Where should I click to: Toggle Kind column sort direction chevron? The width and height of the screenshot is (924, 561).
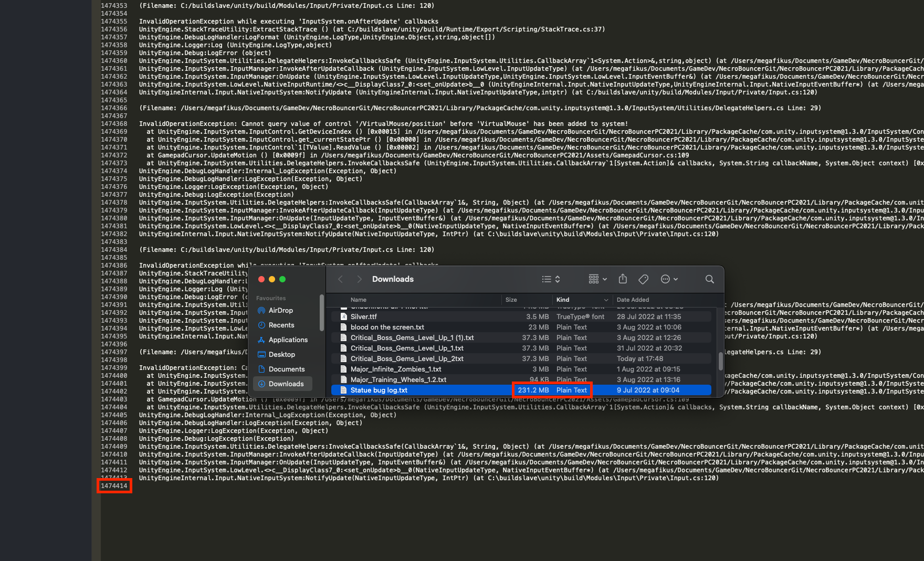(606, 300)
